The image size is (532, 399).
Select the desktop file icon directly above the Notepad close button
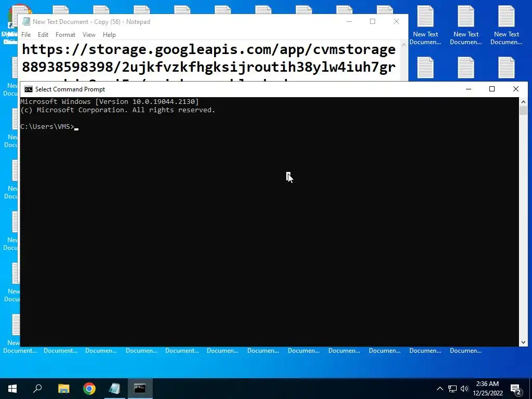point(385,9)
